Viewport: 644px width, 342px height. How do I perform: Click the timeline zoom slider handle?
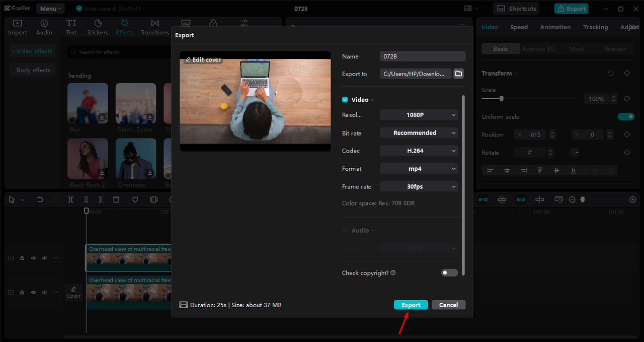[x=583, y=200]
